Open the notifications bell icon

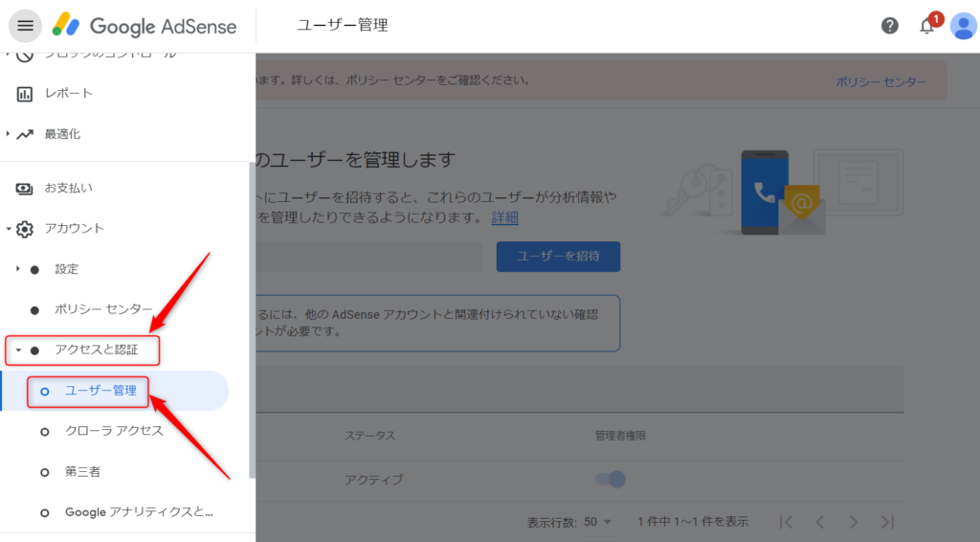pyautogui.click(x=926, y=26)
